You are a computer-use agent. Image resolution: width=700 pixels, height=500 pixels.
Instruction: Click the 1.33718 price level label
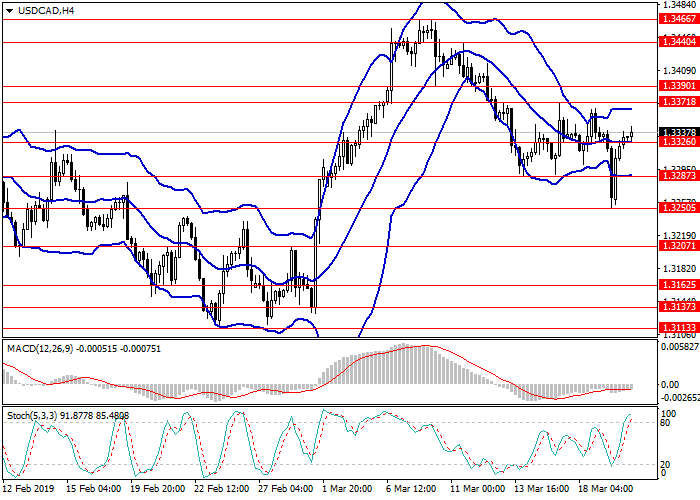[678, 102]
